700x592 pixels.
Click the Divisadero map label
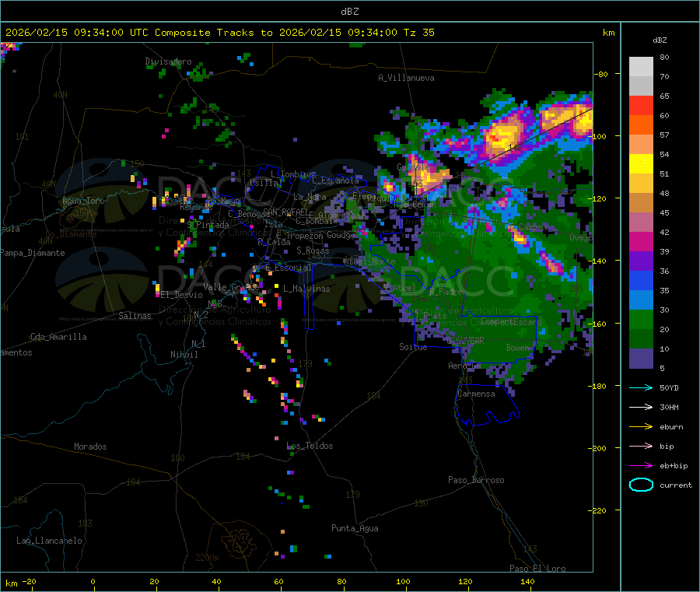click(168, 61)
